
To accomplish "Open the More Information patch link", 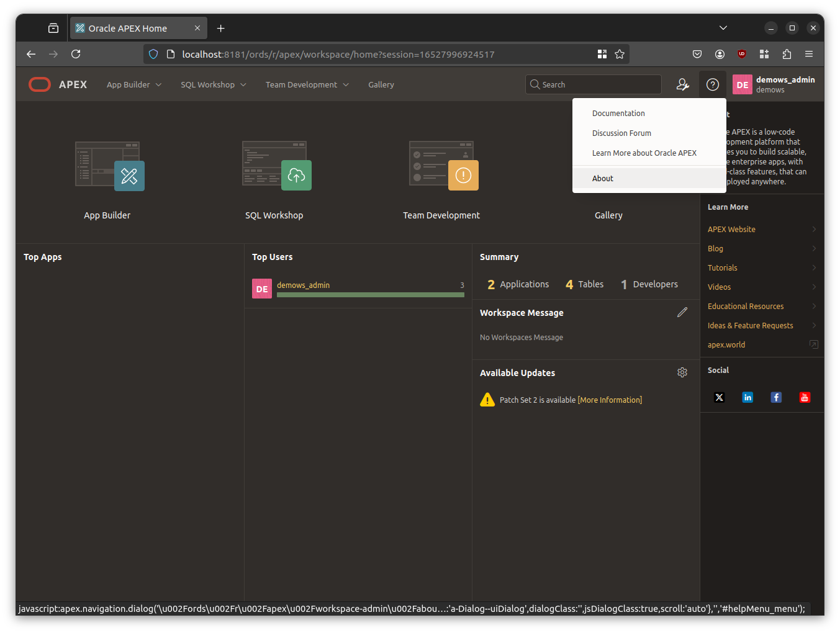I will (610, 400).
